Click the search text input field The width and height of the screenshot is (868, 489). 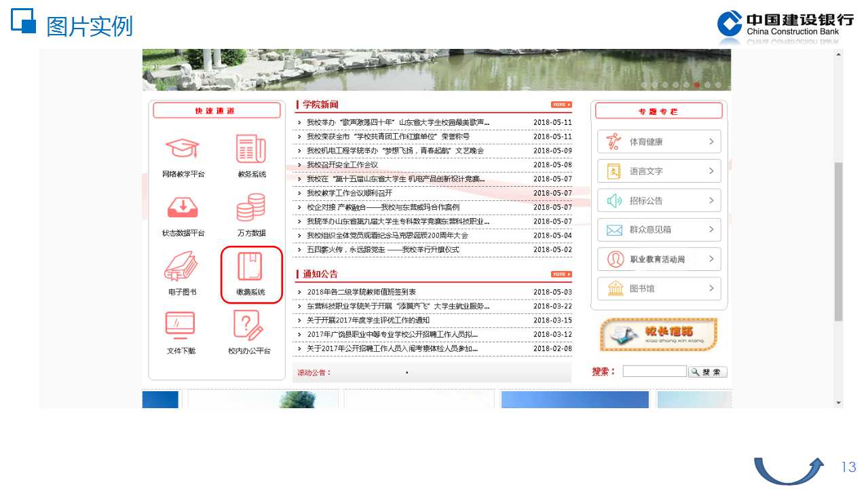click(654, 372)
